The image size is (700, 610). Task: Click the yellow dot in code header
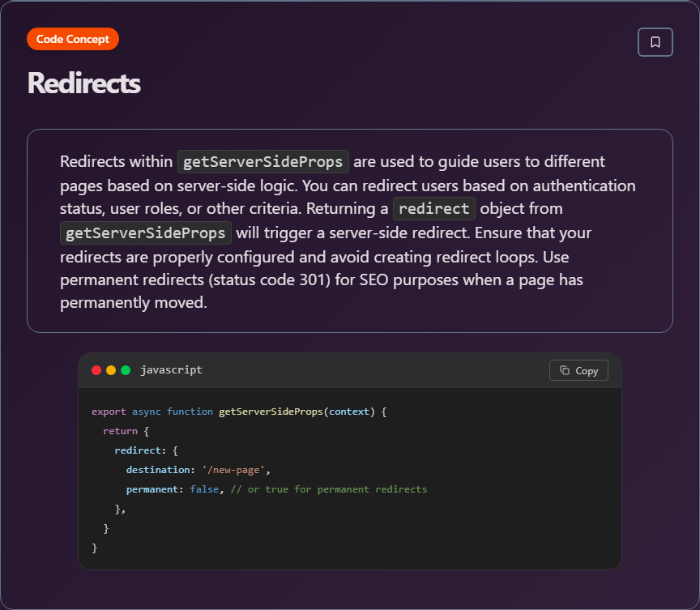111,370
